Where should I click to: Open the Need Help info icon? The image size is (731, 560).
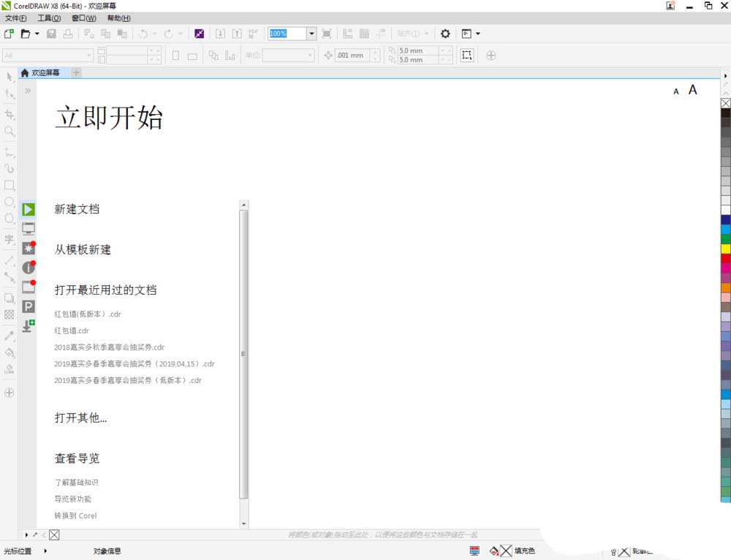tap(29, 267)
